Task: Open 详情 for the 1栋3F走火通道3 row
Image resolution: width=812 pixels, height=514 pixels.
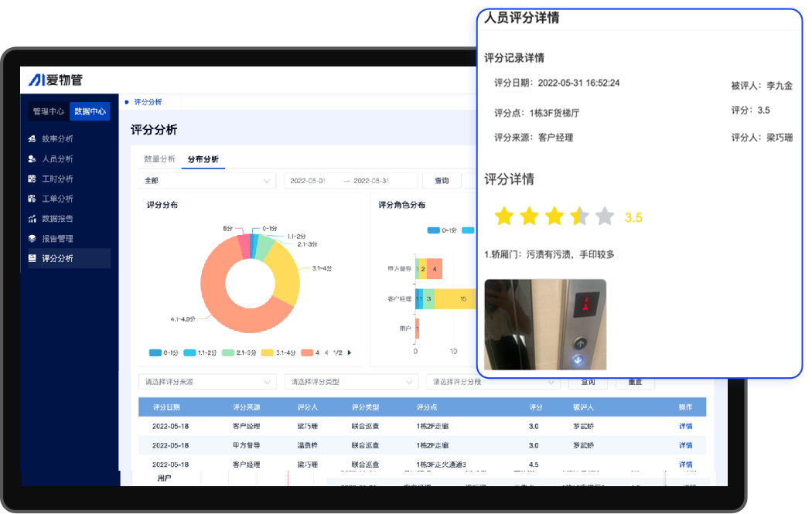Action: point(686,465)
